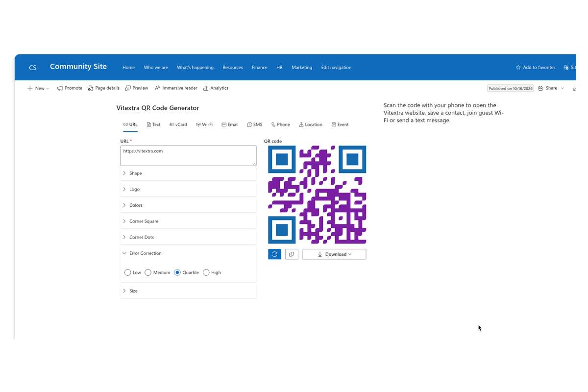Select Quartile error correction
The width and height of the screenshot is (588, 392).
177,272
